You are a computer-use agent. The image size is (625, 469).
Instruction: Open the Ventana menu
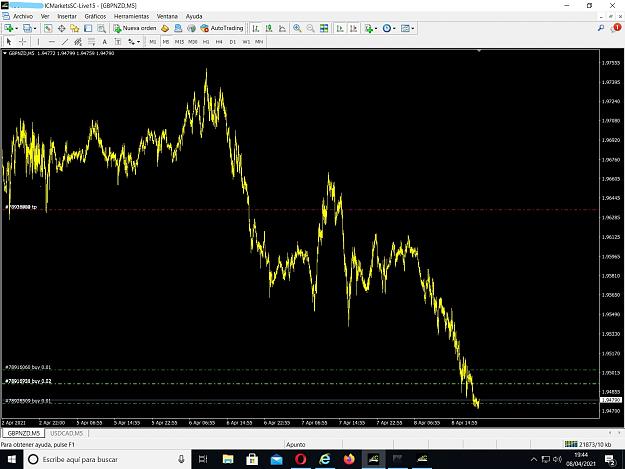[x=167, y=16]
